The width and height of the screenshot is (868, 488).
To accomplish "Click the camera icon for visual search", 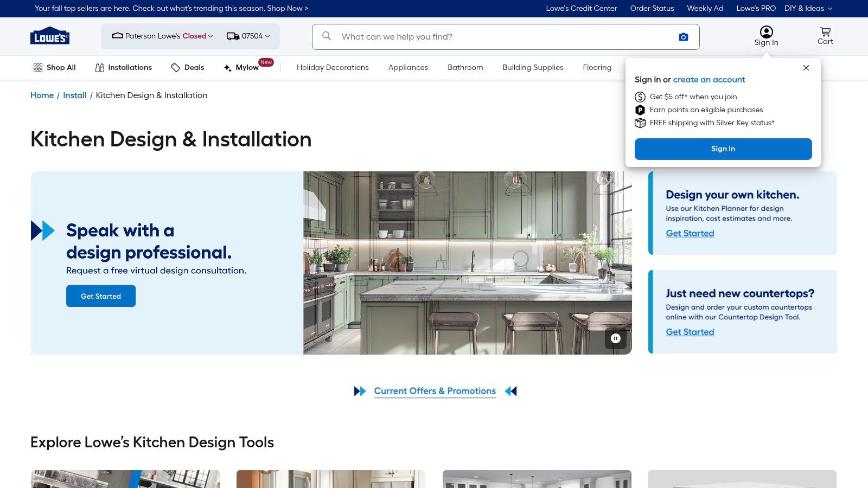I will 683,36.
